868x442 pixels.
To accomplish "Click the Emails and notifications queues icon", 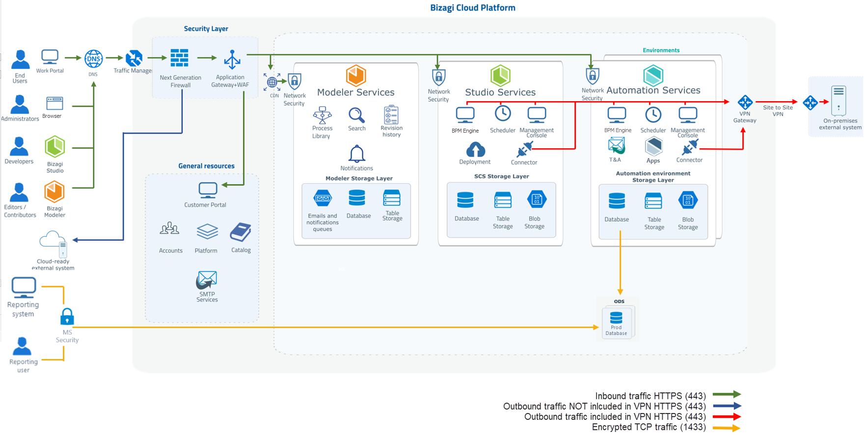I will pos(323,199).
